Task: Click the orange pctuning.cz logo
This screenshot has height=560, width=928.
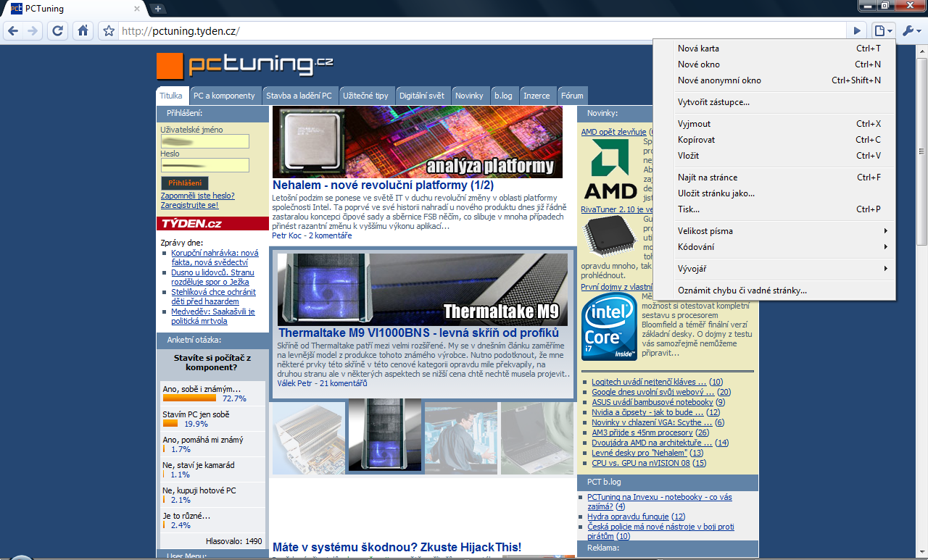Action: [x=245, y=65]
